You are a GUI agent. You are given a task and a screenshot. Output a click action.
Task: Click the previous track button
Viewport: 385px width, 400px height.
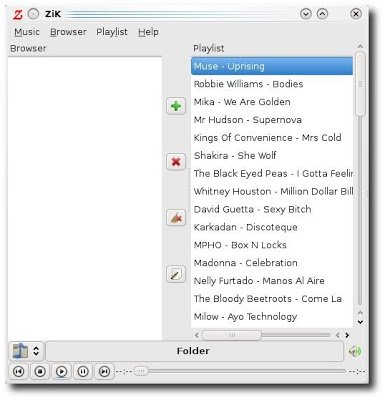[19, 371]
